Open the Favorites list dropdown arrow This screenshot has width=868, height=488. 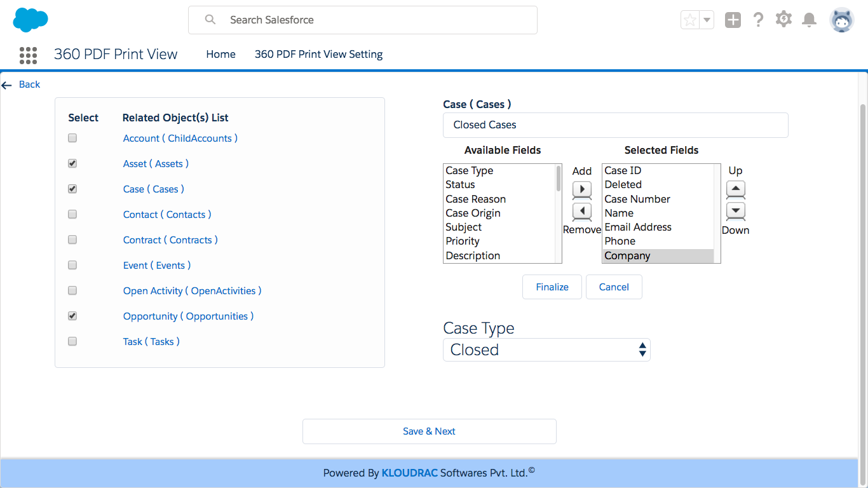[707, 20]
